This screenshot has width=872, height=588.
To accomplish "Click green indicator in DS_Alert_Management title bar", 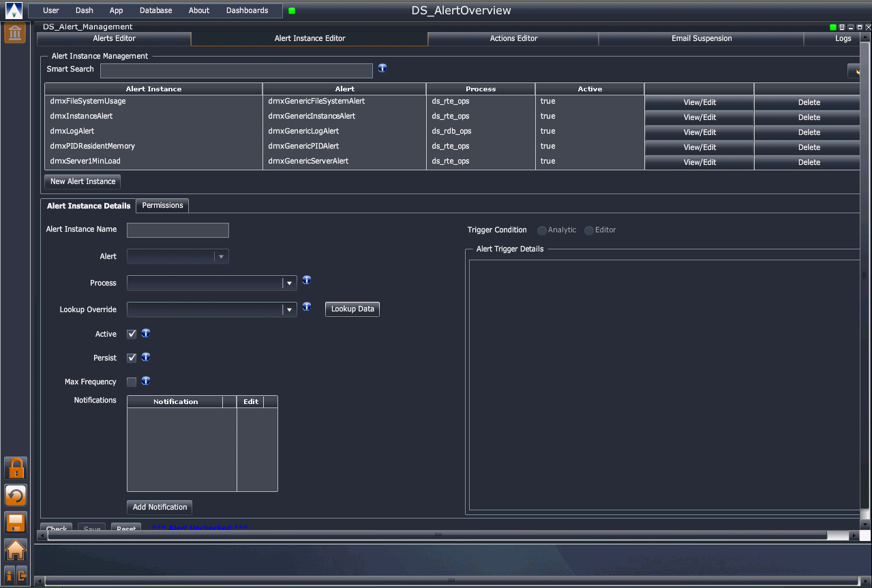I will click(x=833, y=27).
